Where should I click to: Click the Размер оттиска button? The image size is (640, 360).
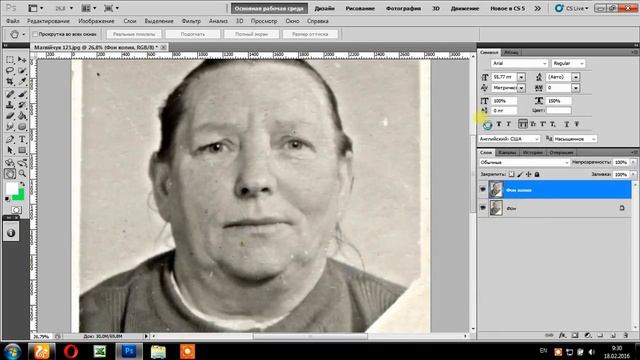tap(310, 34)
